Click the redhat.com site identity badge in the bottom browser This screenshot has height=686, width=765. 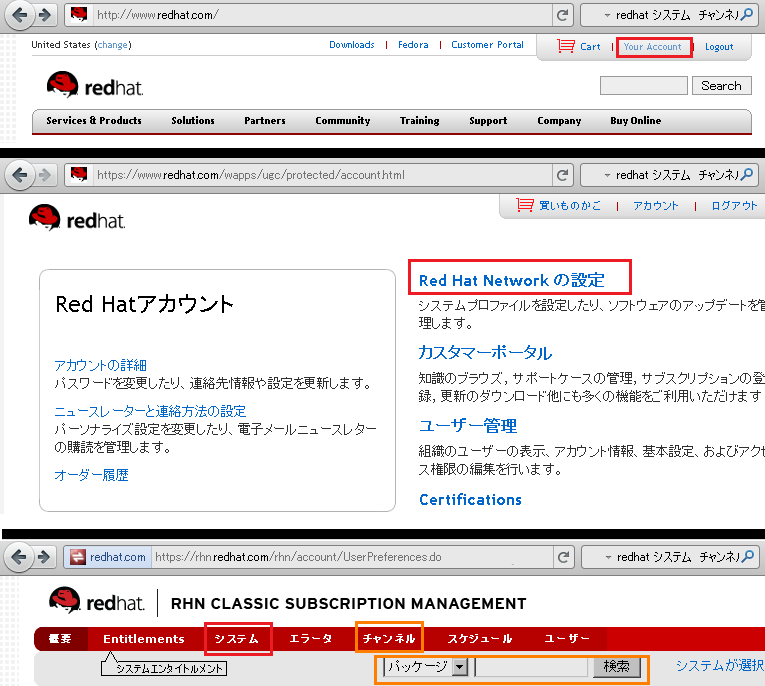point(108,557)
